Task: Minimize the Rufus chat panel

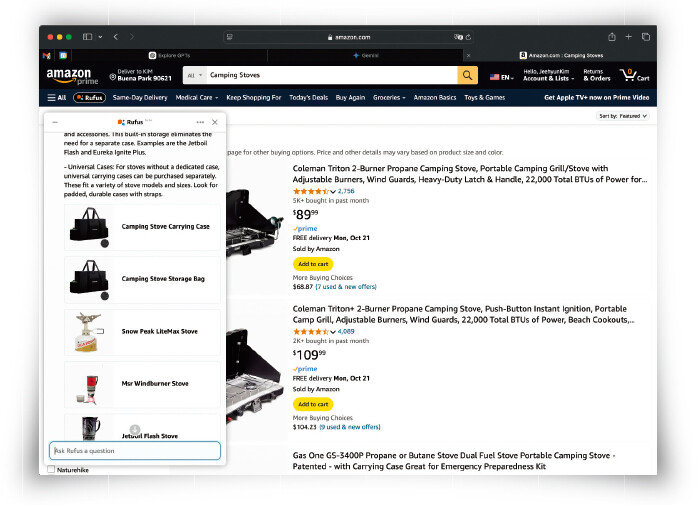Action: (x=55, y=122)
